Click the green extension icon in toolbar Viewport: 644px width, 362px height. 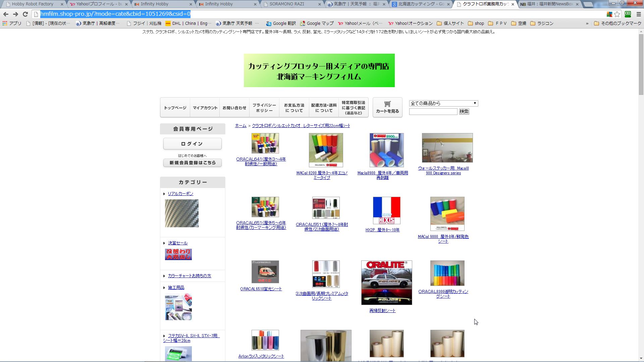coord(628,14)
